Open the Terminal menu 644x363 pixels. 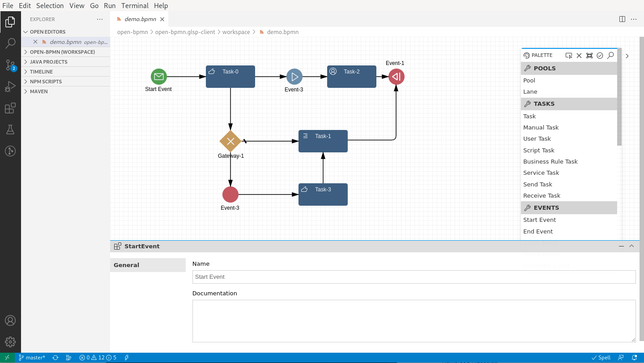[x=135, y=6]
